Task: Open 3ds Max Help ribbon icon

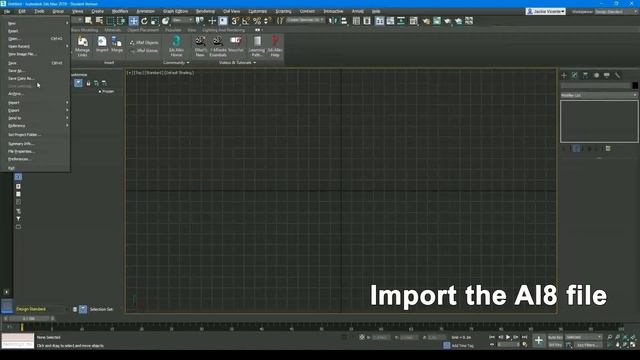Action: point(275,46)
